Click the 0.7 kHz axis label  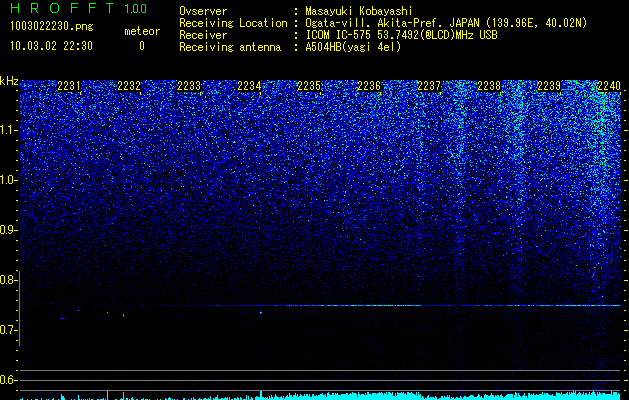pos(7,330)
